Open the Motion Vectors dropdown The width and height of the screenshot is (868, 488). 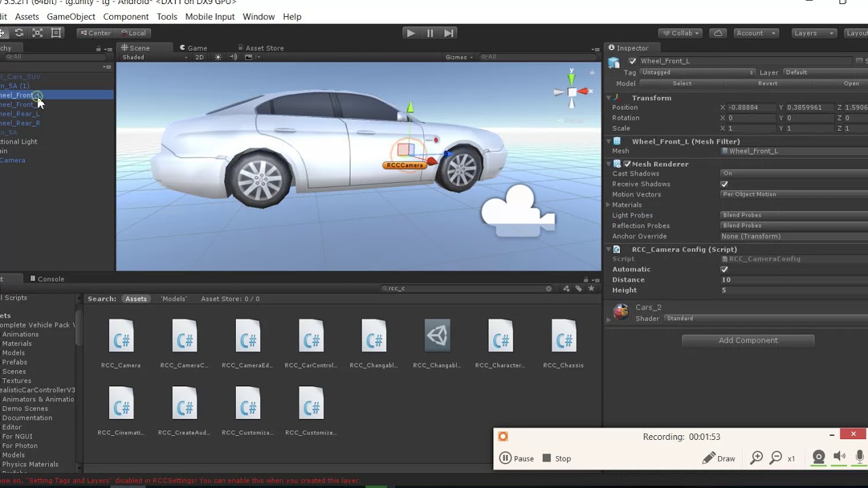(x=794, y=195)
